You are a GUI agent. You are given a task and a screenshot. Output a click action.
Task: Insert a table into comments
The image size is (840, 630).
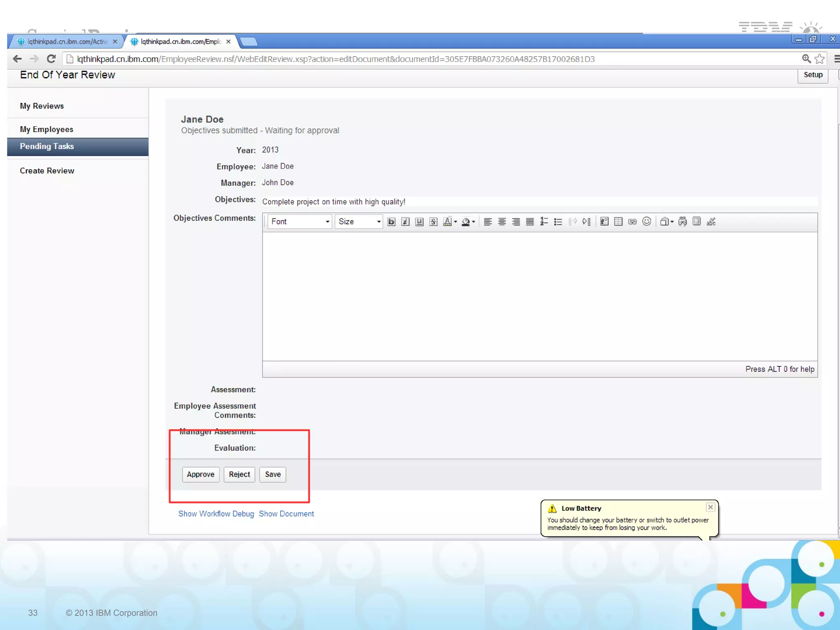point(618,222)
